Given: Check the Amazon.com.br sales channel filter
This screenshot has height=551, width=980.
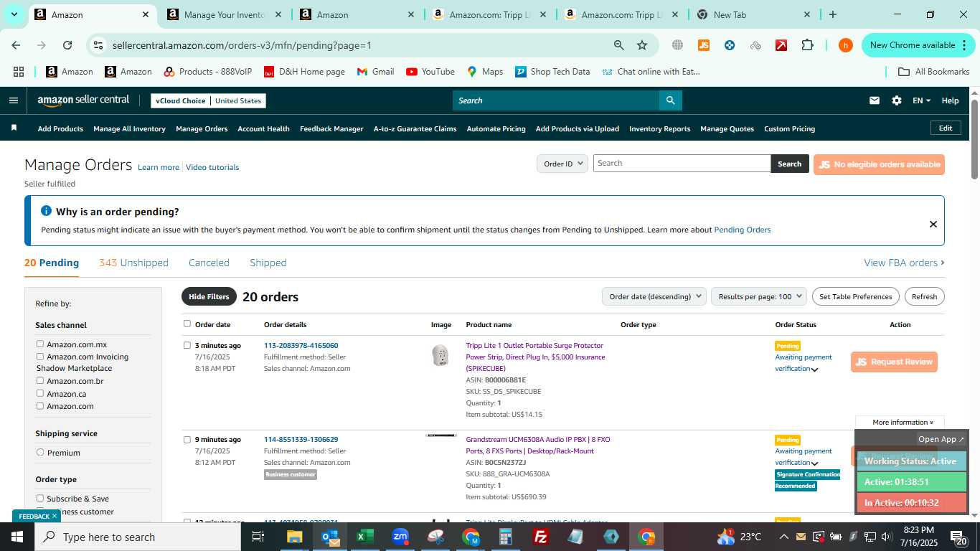Looking at the screenshot, I should (40, 381).
